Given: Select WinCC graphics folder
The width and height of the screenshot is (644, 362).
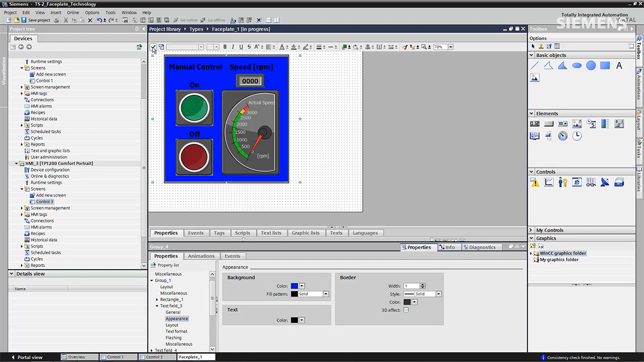Looking at the screenshot, I should point(563,253).
